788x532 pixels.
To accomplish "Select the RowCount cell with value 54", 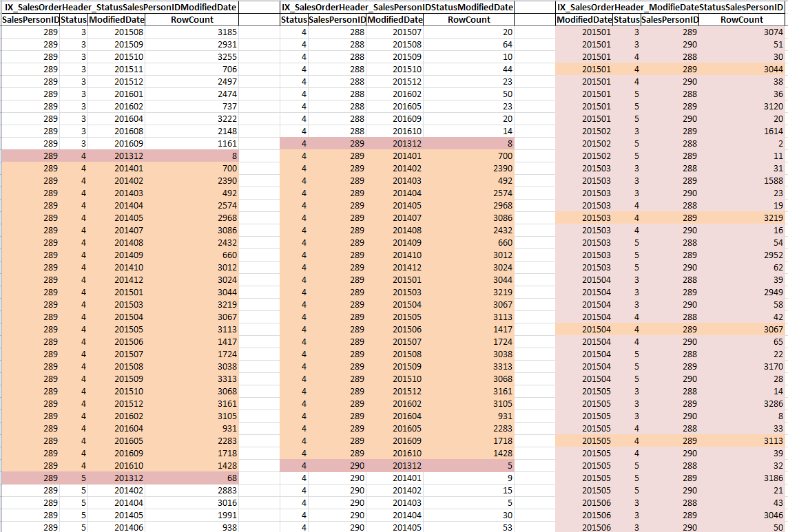I will pos(742,243).
